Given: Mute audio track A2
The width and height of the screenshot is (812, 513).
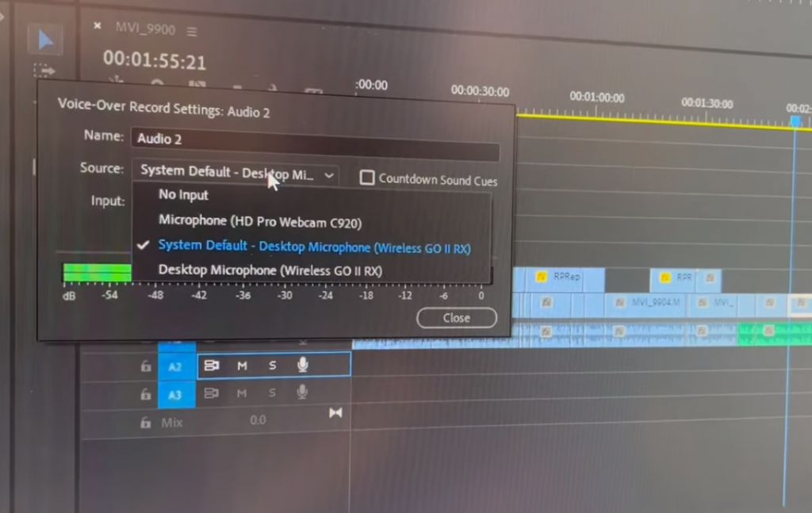Looking at the screenshot, I should click(243, 366).
